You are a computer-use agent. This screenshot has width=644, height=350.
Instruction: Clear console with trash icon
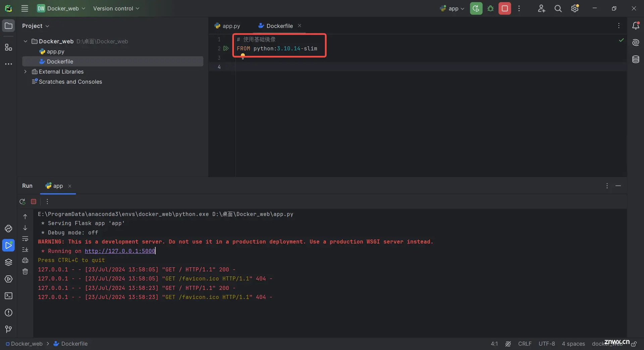(25, 271)
